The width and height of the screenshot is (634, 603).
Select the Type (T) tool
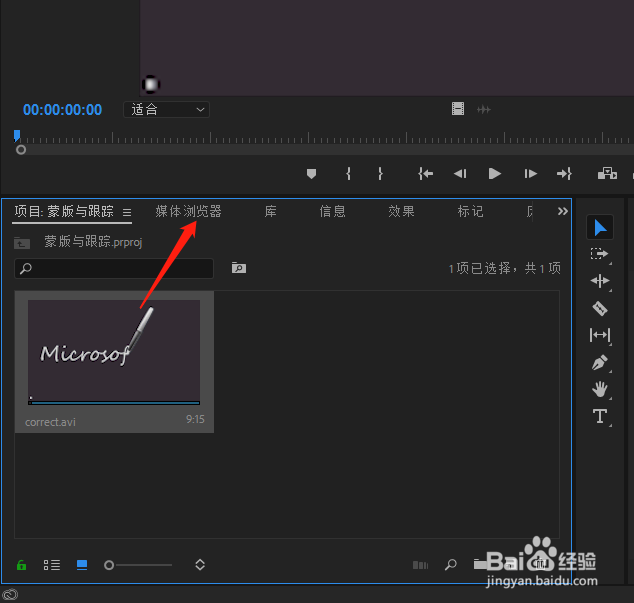pos(600,416)
